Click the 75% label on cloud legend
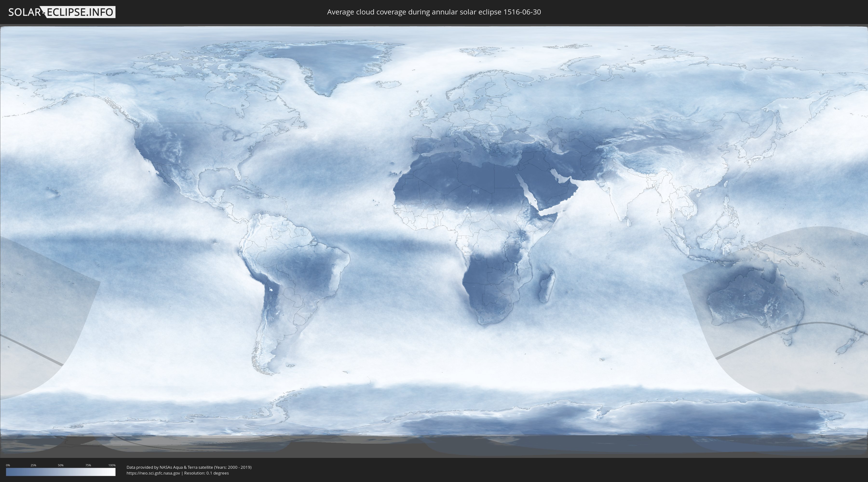Image resolution: width=868 pixels, height=482 pixels. pyautogui.click(x=88, y=465)
